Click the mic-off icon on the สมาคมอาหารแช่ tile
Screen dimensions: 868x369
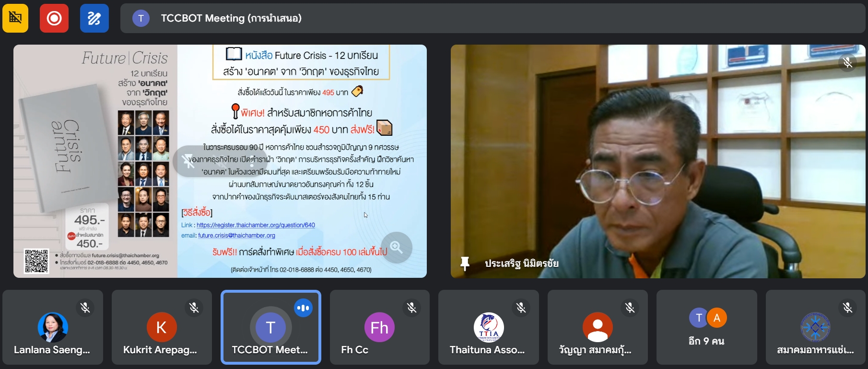pyautogui.click(x=847, y=308)
